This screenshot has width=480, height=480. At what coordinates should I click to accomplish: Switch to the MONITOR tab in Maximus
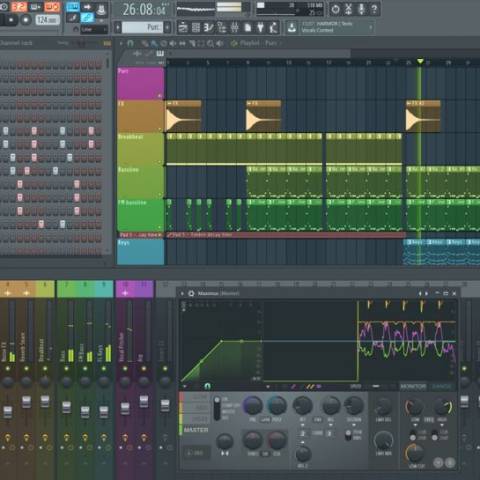click(x=413, y=386)
